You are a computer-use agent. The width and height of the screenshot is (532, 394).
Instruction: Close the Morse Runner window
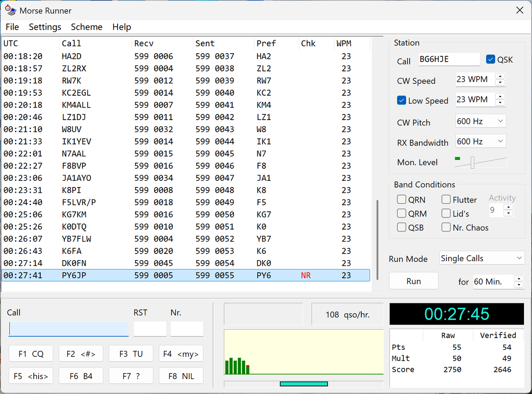[x=520, y=10]
